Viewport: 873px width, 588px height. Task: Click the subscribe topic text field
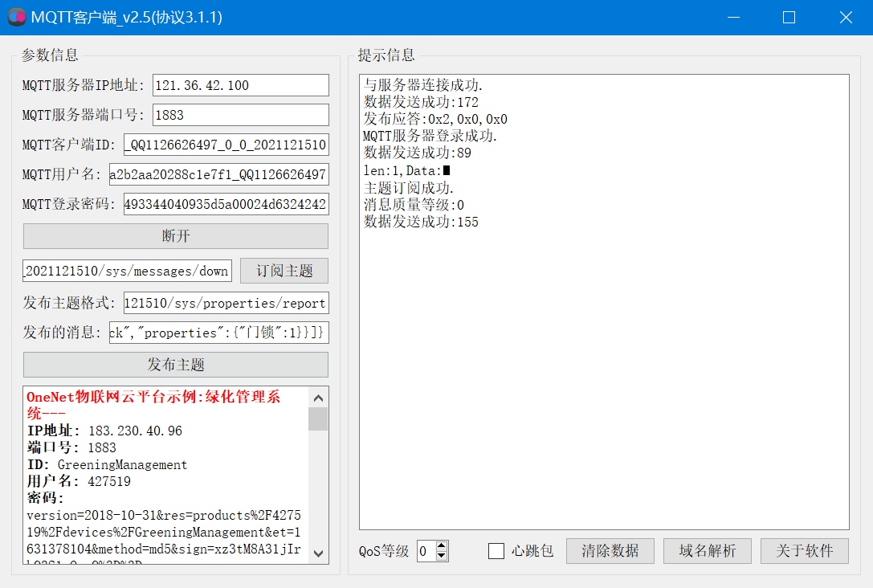pos(127,271)
